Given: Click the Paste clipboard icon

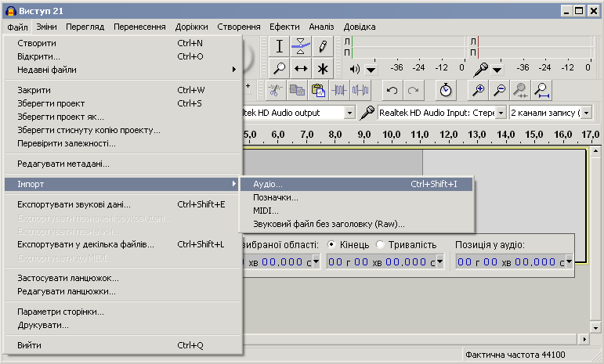Looking at the screenshot, I should tap(318, 91).
